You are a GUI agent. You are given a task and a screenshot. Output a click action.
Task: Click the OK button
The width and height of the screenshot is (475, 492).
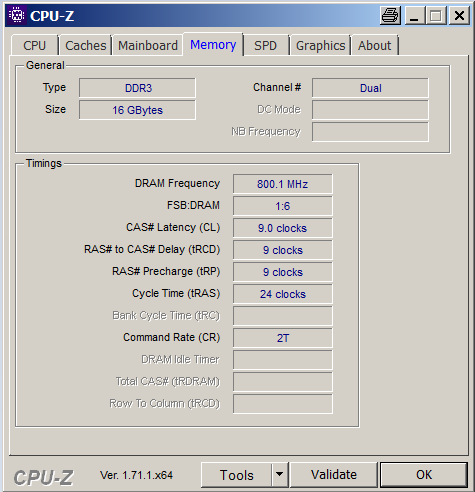(x=424, y=475)
